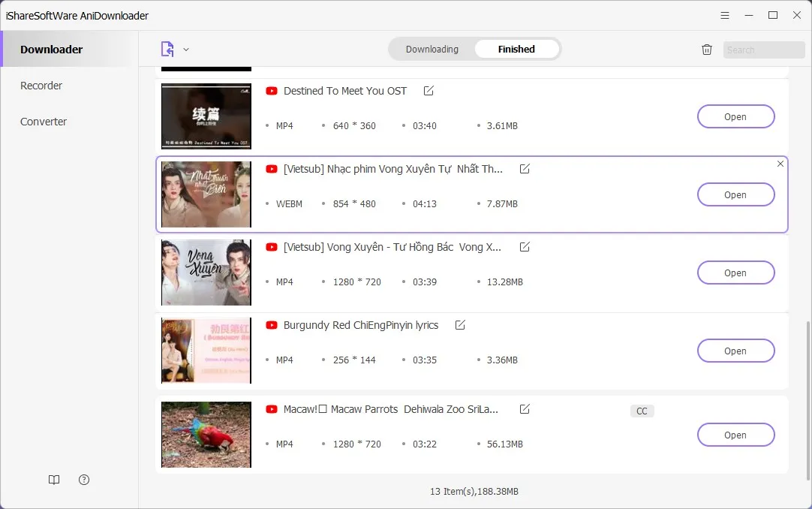The width and height of the screenshot is (812, 509).
Task: Click the '56.13MB' size of Macaw video
Action: 505,444
